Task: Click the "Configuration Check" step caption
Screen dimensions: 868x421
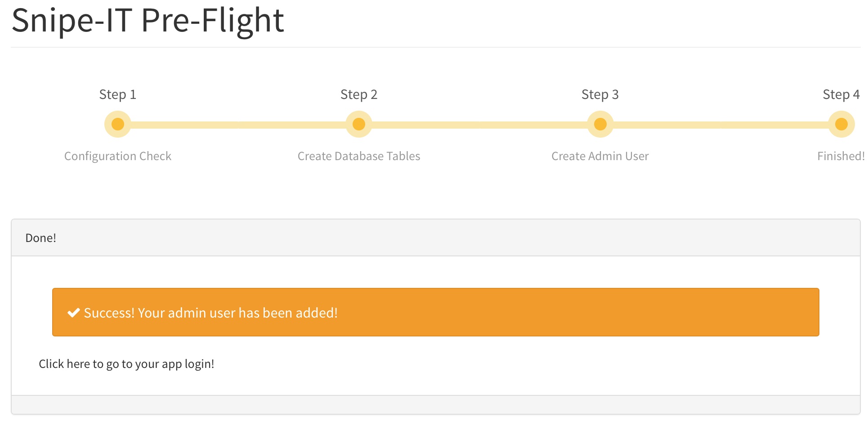Action: (118, 156)
